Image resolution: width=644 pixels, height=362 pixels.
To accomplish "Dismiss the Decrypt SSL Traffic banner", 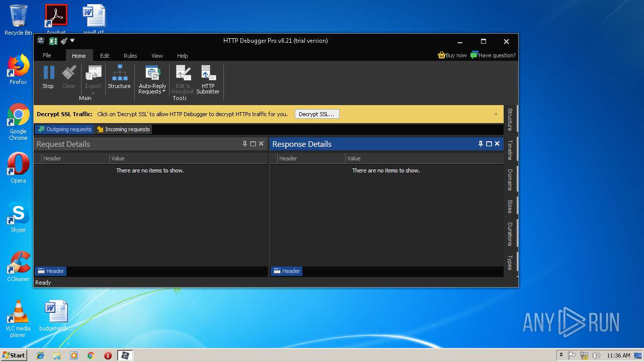I will tap(496, 114).
